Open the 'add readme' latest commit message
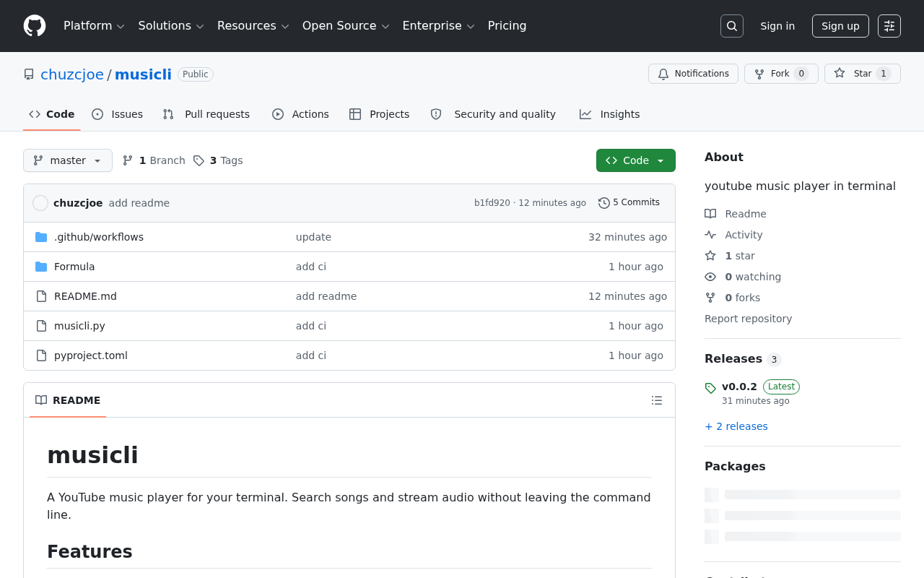Image resolution: width=924 pixels, height=578 pixels. (x=139, y=203)
